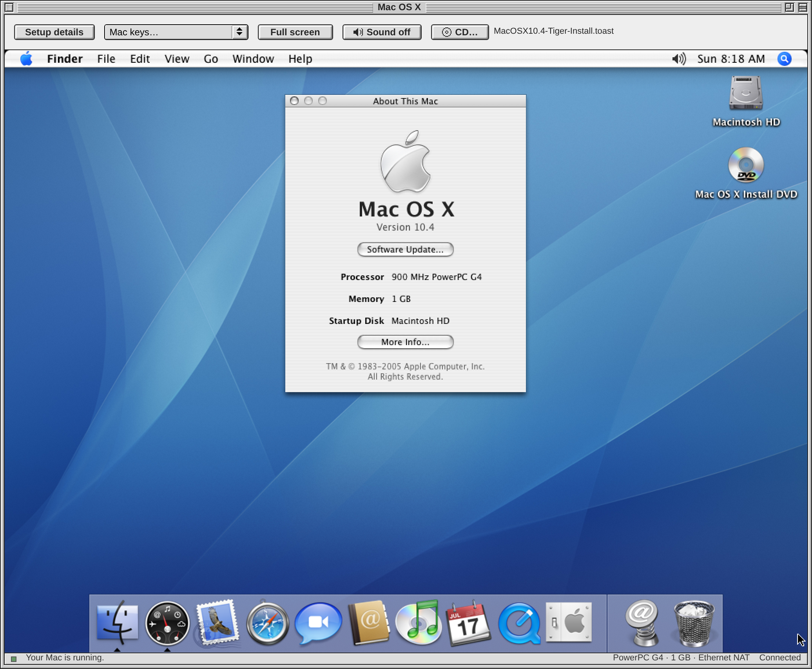The image size is (812, 669).
Task: Toggle the Sound off button
Action: [x=382, y=32]
